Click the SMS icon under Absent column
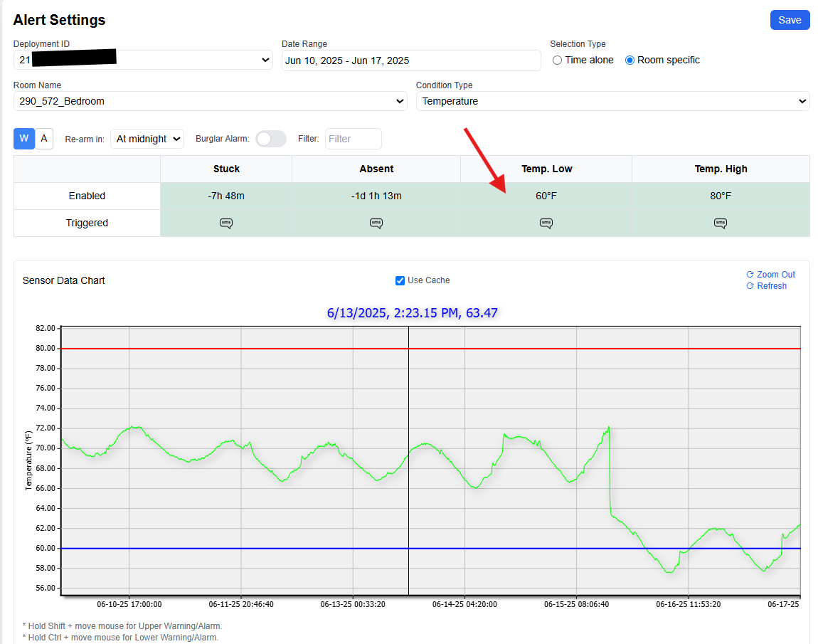This screenshot has height=644, width=818. 376,223
